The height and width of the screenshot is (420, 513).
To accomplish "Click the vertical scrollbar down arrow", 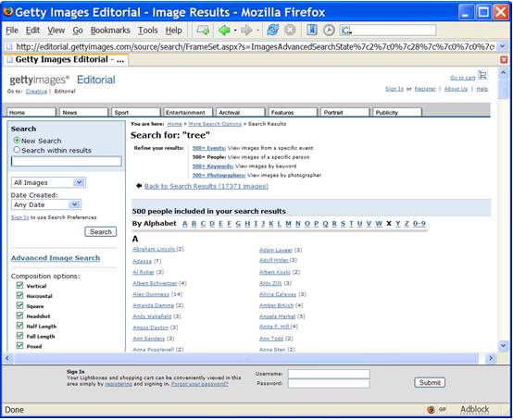I will 504,345.
